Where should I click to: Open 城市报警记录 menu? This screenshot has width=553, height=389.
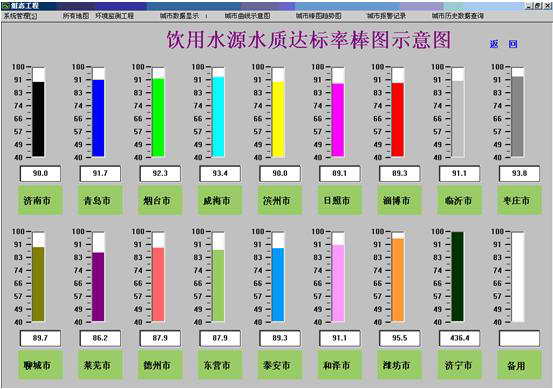pyautogui.click(x=386, y=16)
